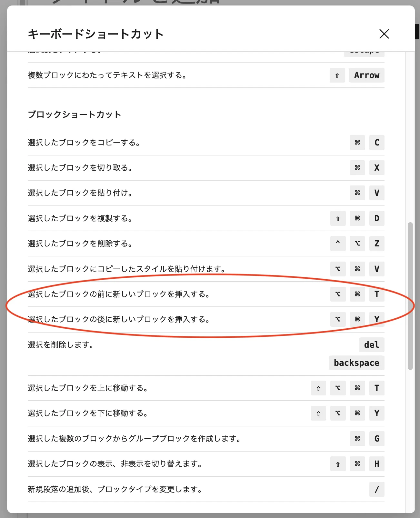The height and width of the screenshot is (518, 420).
Task: Click the T key in the insert-before row
Action: [377, 294]
